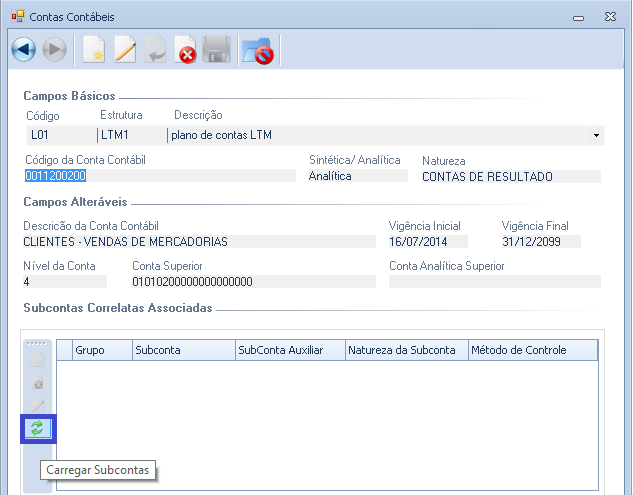Click the Natureza da Subconta column header
Image resolution: width=633 pixels, height=495 pixels.
[x=406, y=350]
